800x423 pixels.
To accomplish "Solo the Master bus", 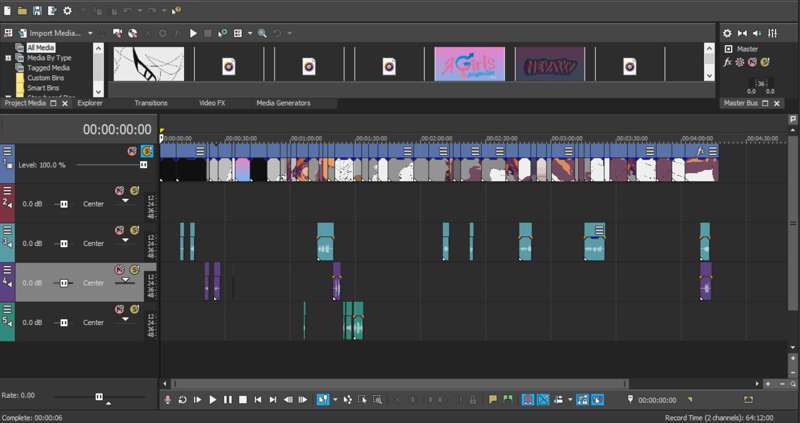I will coord(764,62).
